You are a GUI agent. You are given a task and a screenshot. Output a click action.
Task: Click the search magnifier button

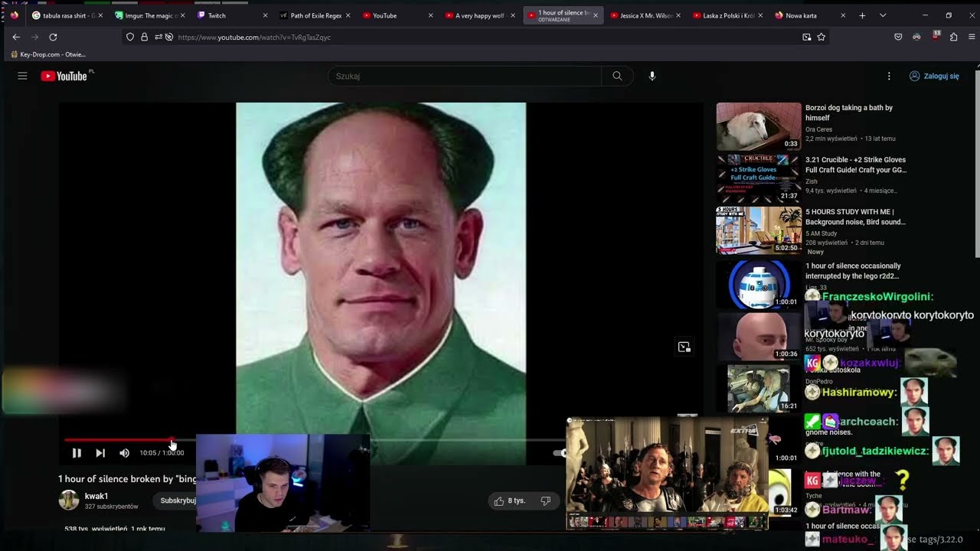click(617, 76)
